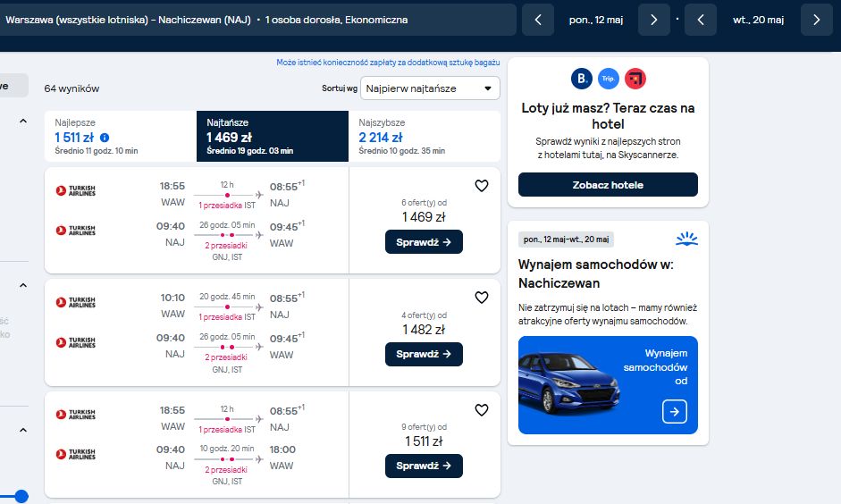Viewport: 841px width, 504px height.
Task: Collapse the first filter section chevron
Action: (23, 122)
